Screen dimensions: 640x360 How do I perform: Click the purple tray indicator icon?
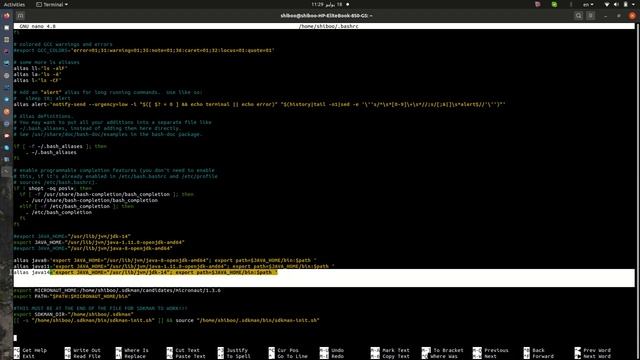point(538,4)
